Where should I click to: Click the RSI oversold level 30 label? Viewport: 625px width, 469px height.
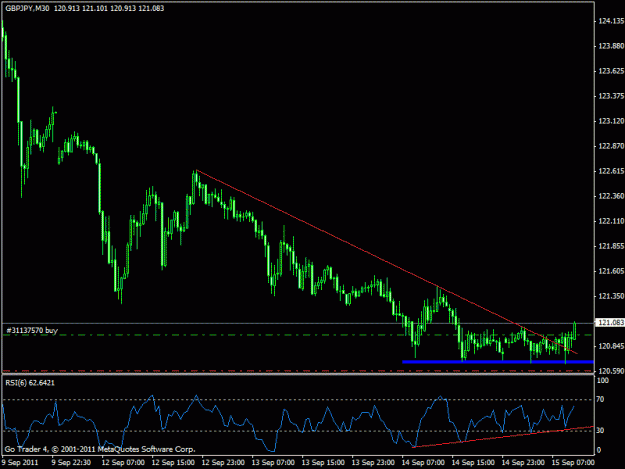(x=600, y=430)
